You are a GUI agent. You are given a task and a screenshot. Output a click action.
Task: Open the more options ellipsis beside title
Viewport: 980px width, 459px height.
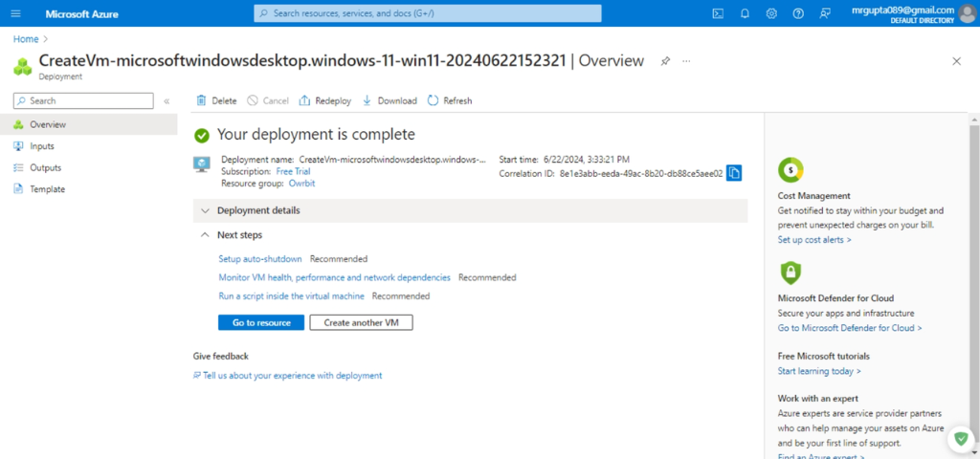[x=686, y=60]
